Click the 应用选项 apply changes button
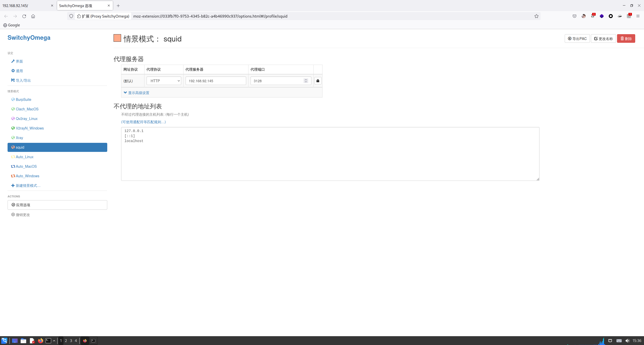 [57, 205]
